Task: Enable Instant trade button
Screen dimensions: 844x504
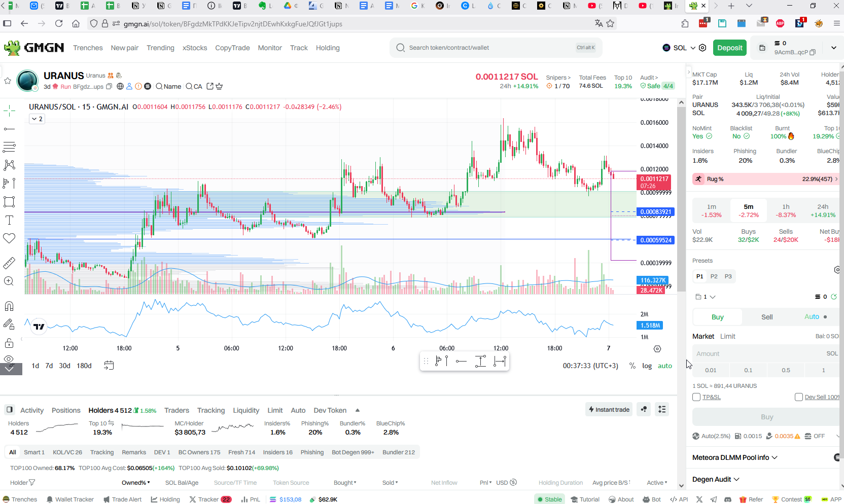Action: pyautogui.click(x=609, y=409)
